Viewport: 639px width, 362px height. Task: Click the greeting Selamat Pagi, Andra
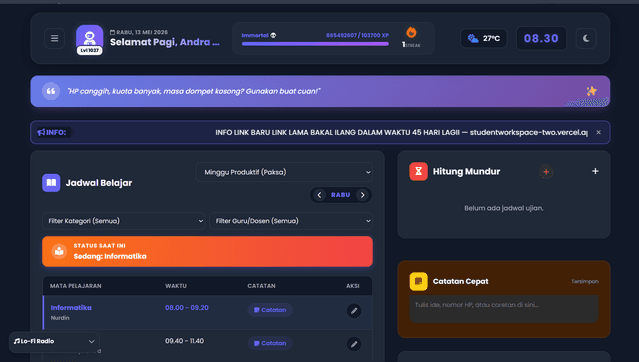pyautogui.click(x=165, y=42)
